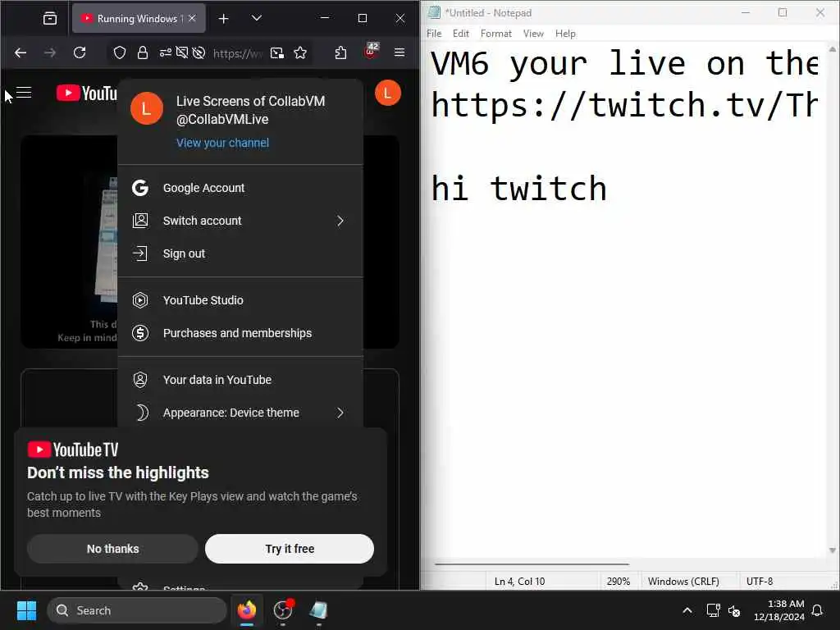Go to YouTube home via logo

[x=87, y=94]
